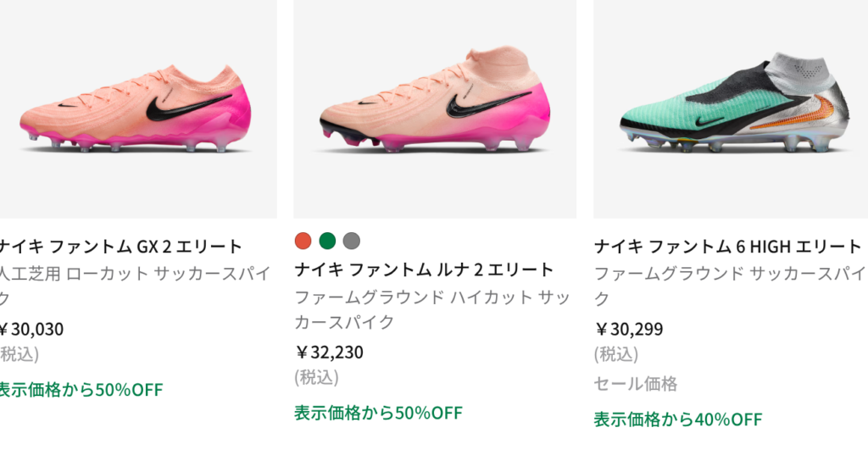Select the gray color swatch
Screen dimensions: 868x450
[x=351, y=241]
